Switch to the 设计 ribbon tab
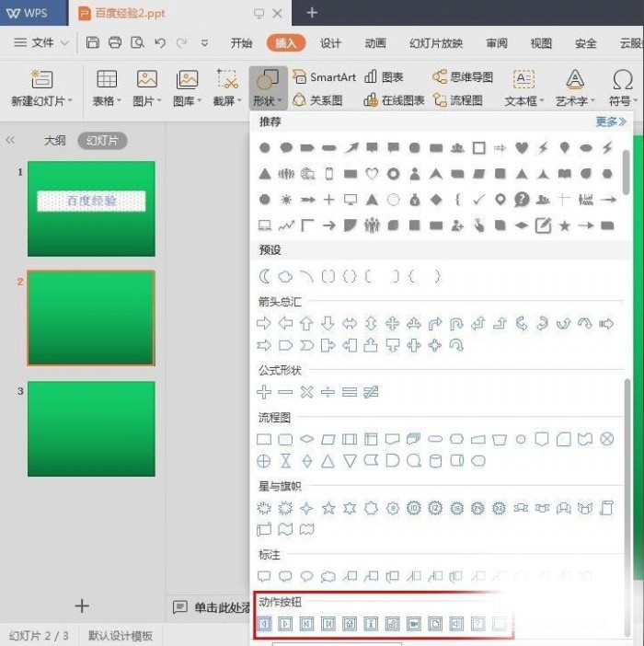The width and height of the screenshot is (644, 646). click(330, 42)
